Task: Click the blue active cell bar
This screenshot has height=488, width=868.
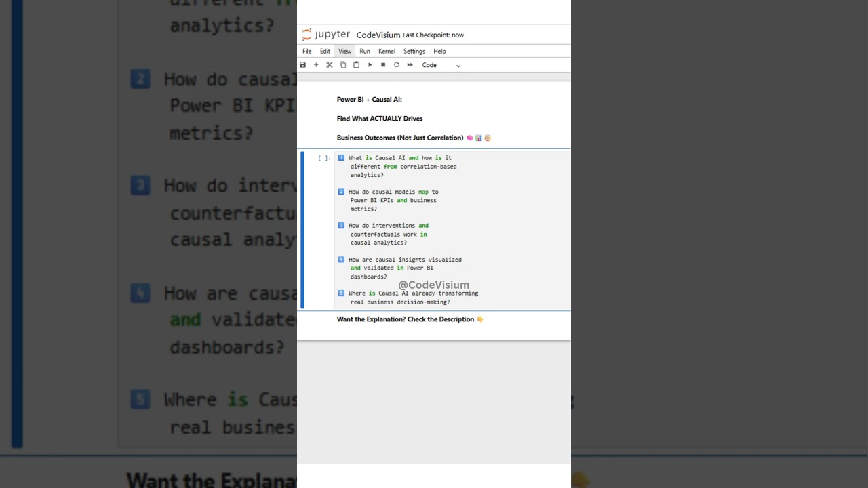Action: (x=302, y=230)
